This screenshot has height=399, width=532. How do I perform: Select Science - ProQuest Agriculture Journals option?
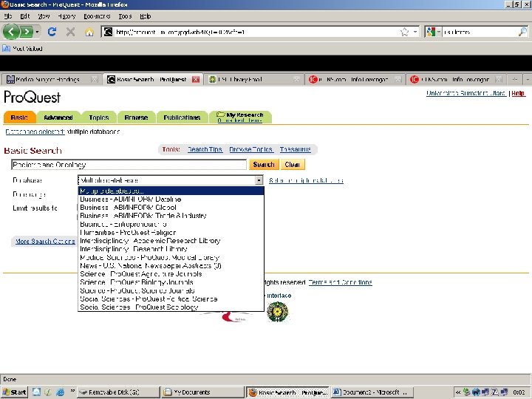tap(171, 274)
